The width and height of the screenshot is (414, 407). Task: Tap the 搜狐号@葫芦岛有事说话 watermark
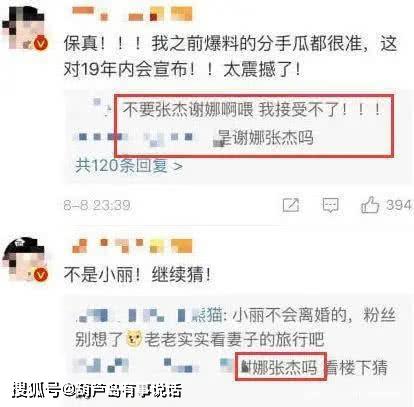(x=97, y=390)
